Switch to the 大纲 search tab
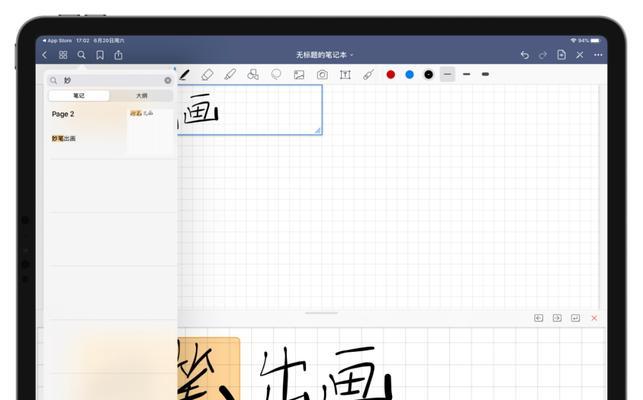Image resolution: width=643 pixels, height=400 pixels. click(x=141, y=96)
